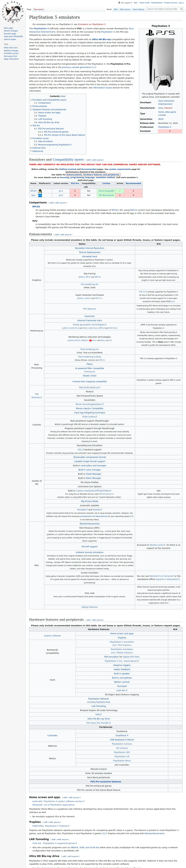Screen dimensions: 186x868
Task: Open the RetroAchievements link in table
Action: 90,524
